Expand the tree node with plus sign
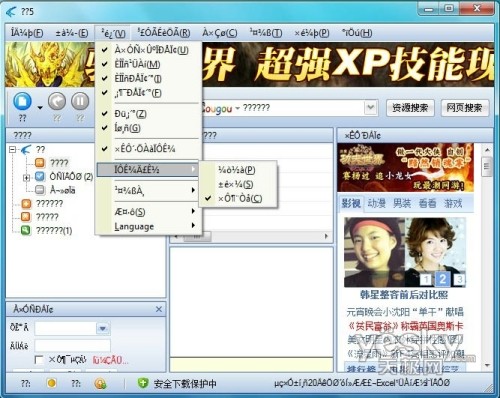Viewport: 500px width, 398px height. [26, 177]
